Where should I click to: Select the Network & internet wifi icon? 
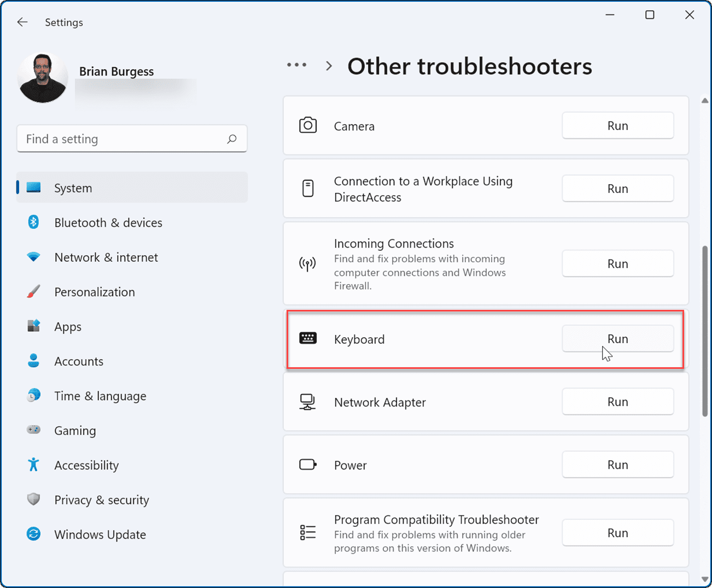34,257
